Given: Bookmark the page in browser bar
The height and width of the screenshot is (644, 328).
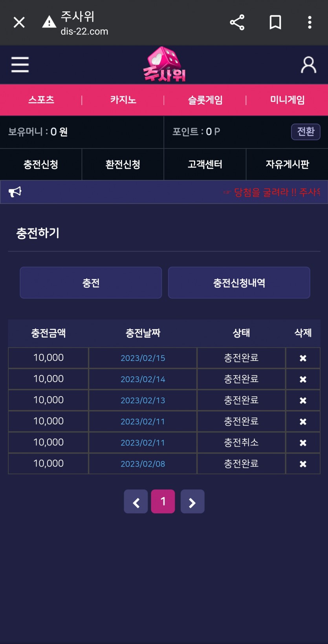Looking at the screenshot, I should coord(275,22).
